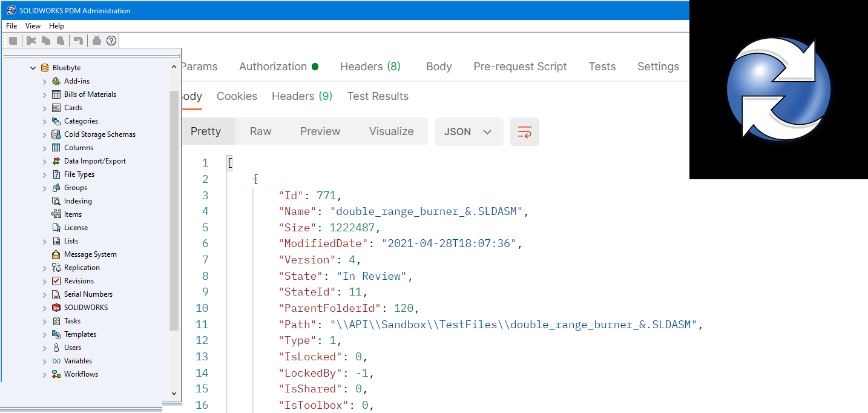Screen dimensions: 868x413
Task: Click the Bluebyte vault database icon
Action: point(45,68)
